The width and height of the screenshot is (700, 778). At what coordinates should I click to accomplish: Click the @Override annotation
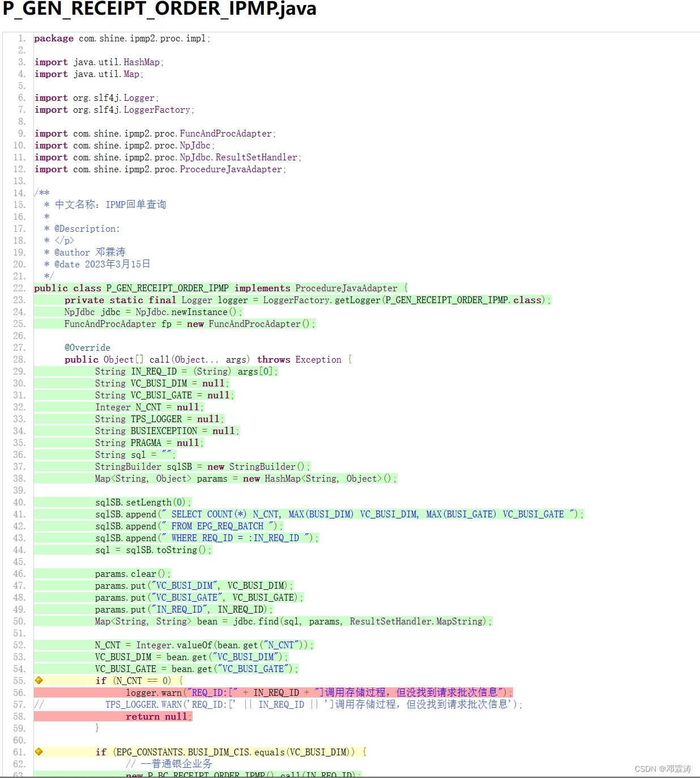[87, 347]
